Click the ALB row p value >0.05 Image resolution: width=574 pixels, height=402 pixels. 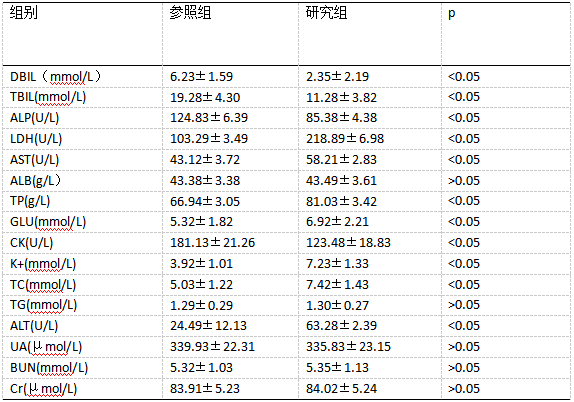(464, 180)
